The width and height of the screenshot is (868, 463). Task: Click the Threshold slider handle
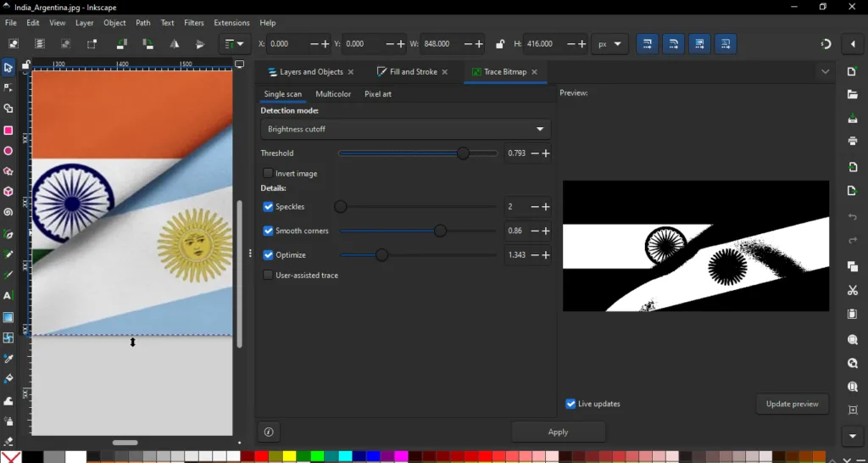[463, 153]
